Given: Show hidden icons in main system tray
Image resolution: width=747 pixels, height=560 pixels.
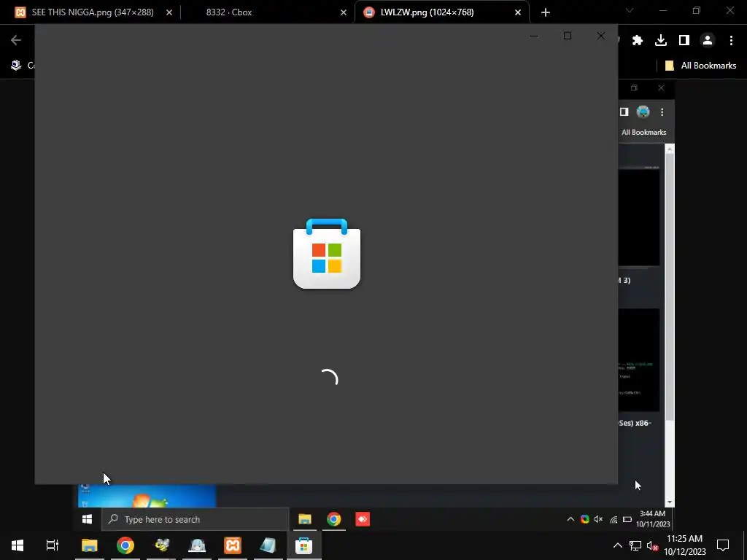Looking at the screenshot, I should (617, 545).
